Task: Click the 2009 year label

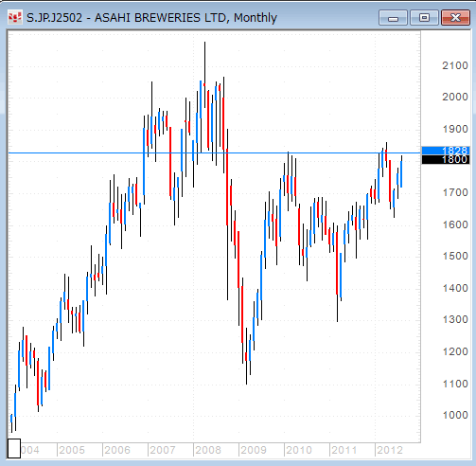Action: point(254,450)
